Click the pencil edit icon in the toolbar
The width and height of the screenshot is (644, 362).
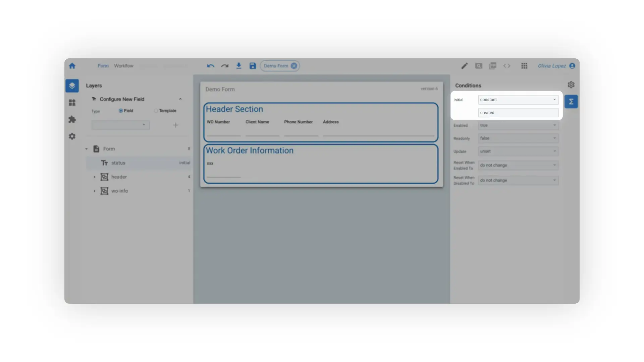464,66
